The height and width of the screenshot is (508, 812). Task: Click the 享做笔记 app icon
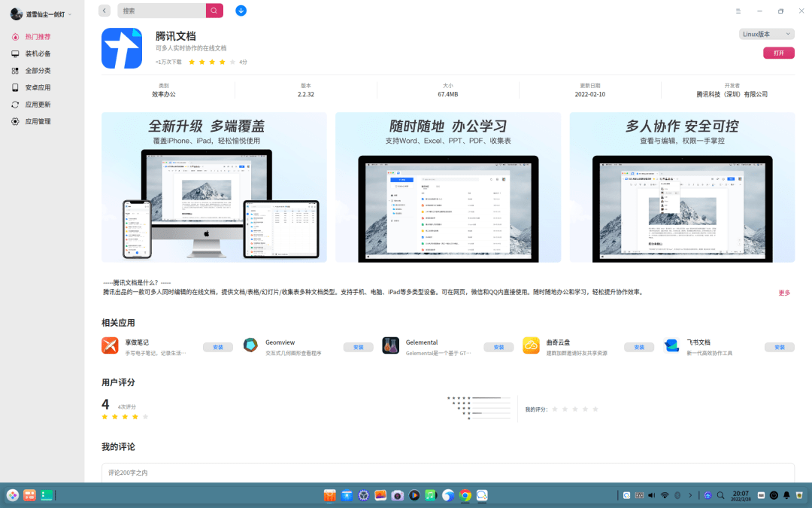tap(110, 346)
